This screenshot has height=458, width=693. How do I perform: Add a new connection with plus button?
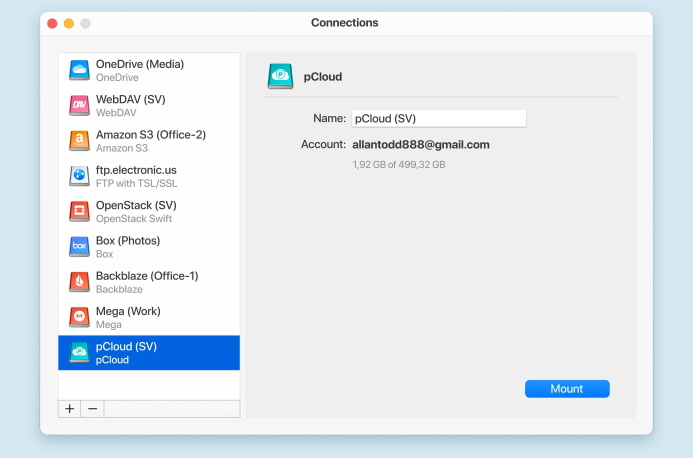click(x=69, y=409)
